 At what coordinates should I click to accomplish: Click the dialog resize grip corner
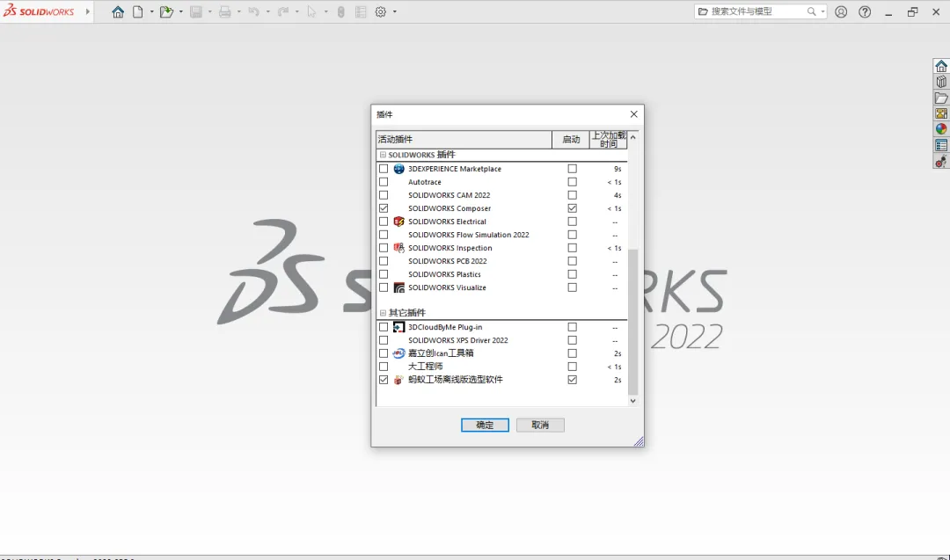point(639,441)
